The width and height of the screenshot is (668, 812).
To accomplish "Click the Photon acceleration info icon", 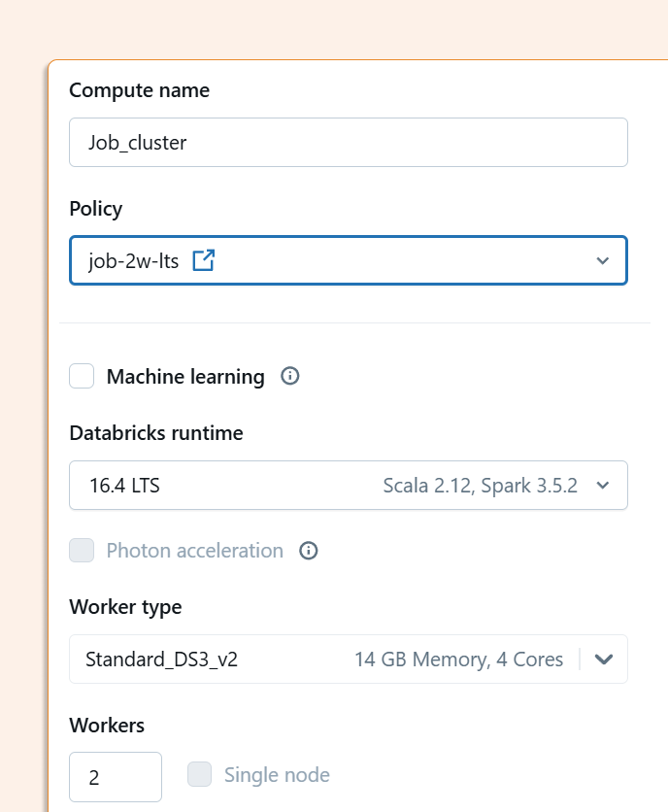I will coord(309,551).
